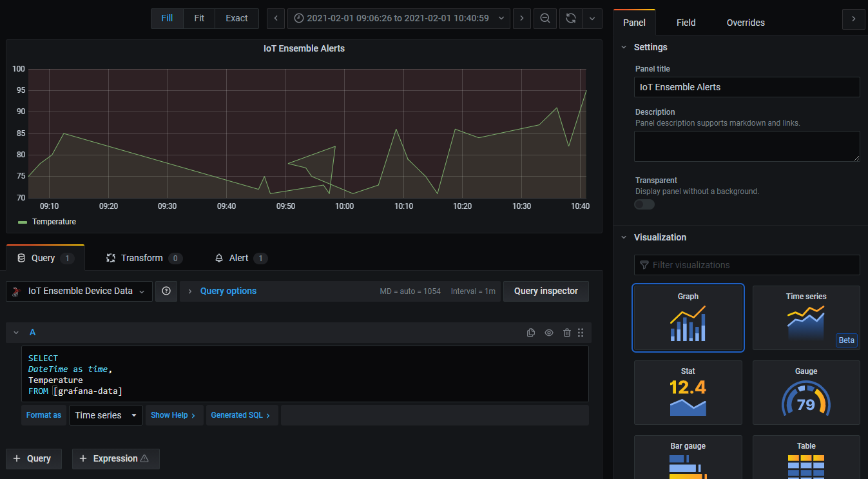Switch to the Transform tab

coord(144,258)
